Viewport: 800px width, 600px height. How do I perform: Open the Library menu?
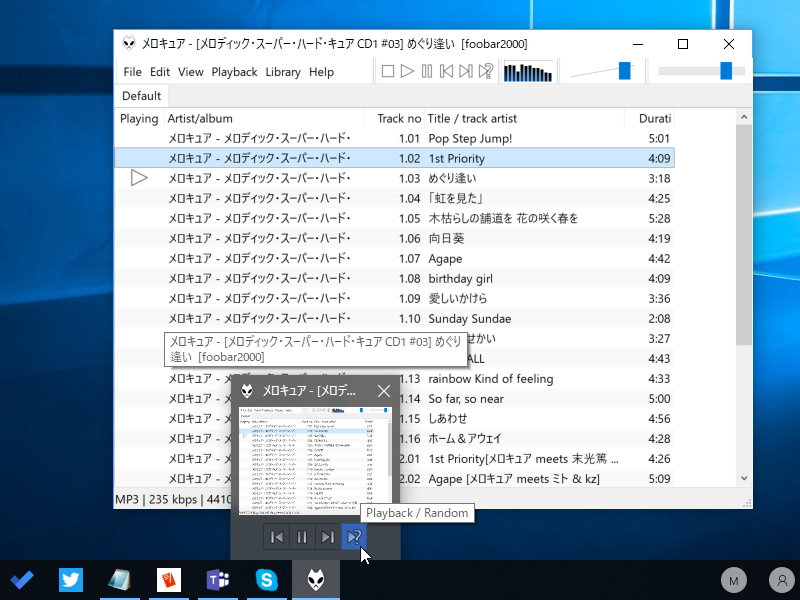[283, 71]
